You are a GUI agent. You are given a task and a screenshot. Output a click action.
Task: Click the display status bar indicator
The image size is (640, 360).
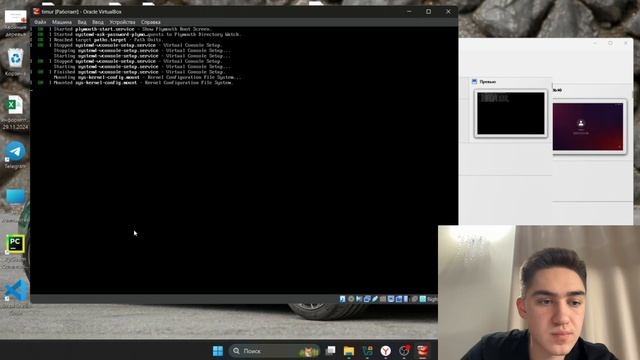coord(391,299)
